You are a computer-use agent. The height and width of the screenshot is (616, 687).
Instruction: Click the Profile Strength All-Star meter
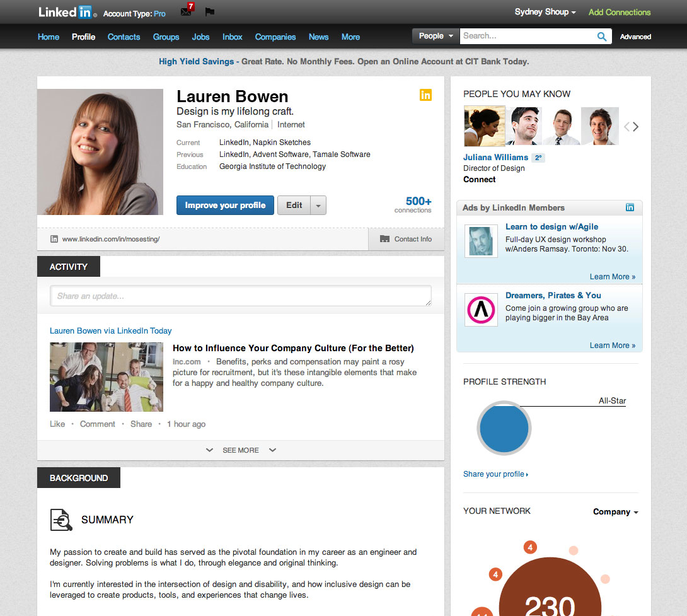504,428
